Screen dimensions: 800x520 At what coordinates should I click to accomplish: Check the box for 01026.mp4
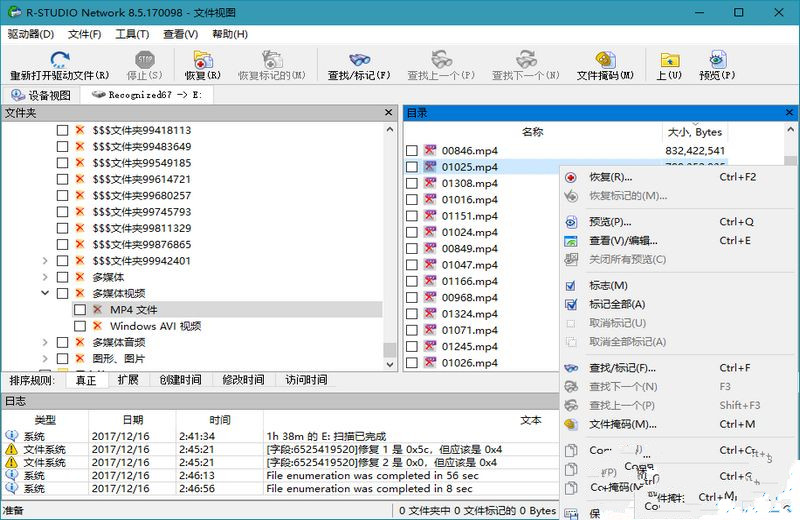click(412, 363)
